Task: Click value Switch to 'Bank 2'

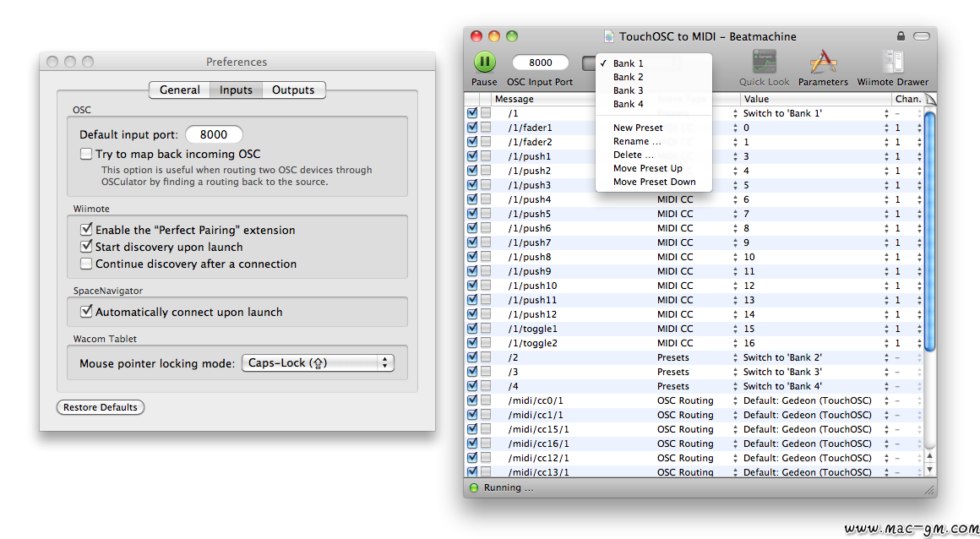Action: (782, 357)
